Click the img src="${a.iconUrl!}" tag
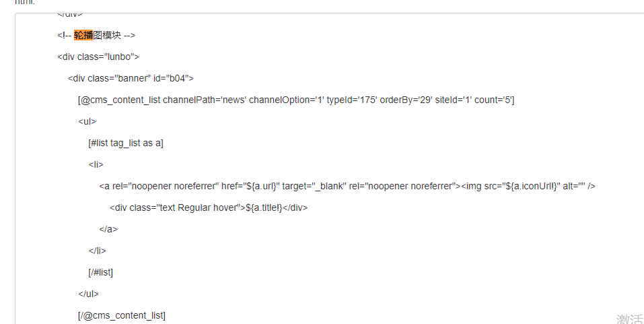644x324 pixels. tap(528, 186)
